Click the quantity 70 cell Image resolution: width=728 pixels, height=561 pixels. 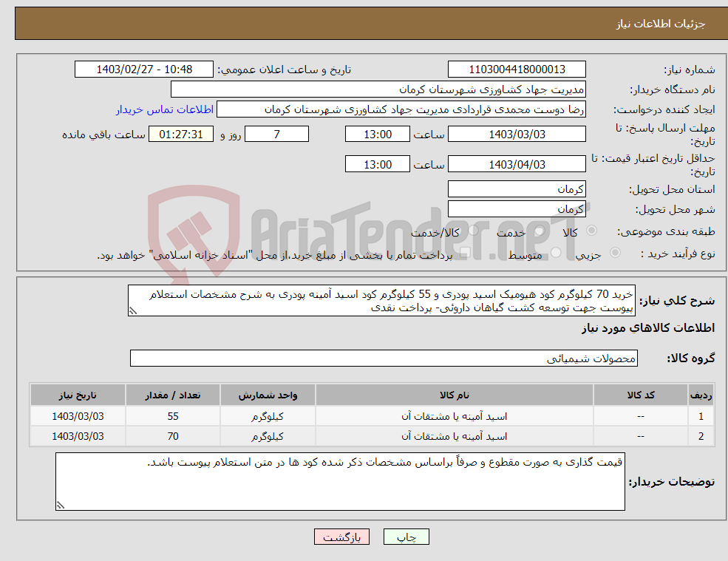pos(173,436)
